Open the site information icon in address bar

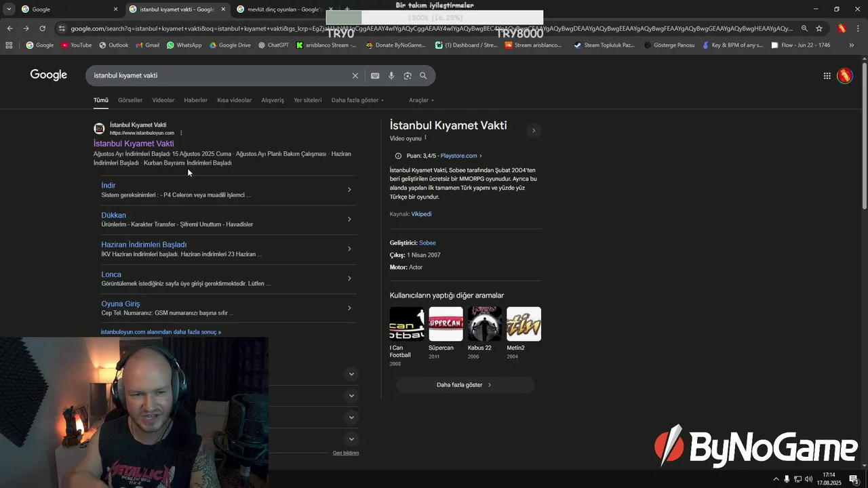pyautogui.click(x=62, y=28)
